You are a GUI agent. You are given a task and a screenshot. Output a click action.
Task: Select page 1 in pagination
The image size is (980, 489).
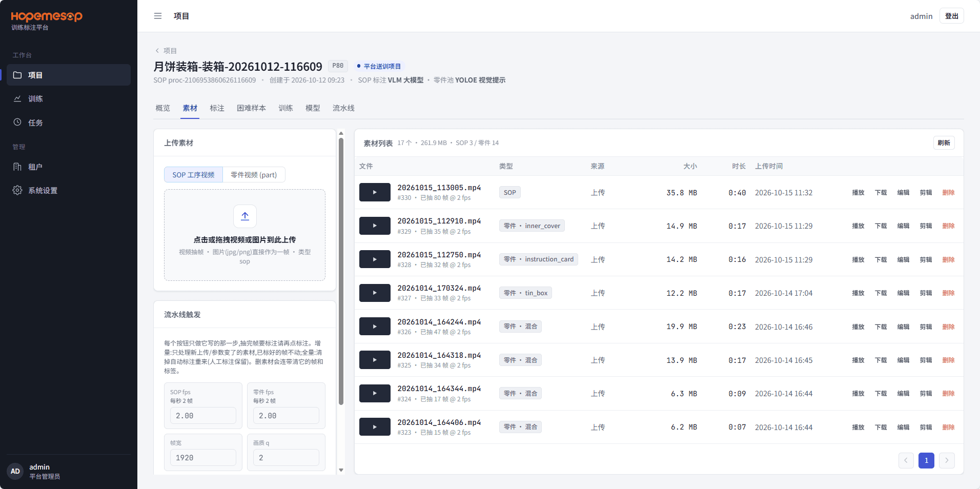[926, 460]
